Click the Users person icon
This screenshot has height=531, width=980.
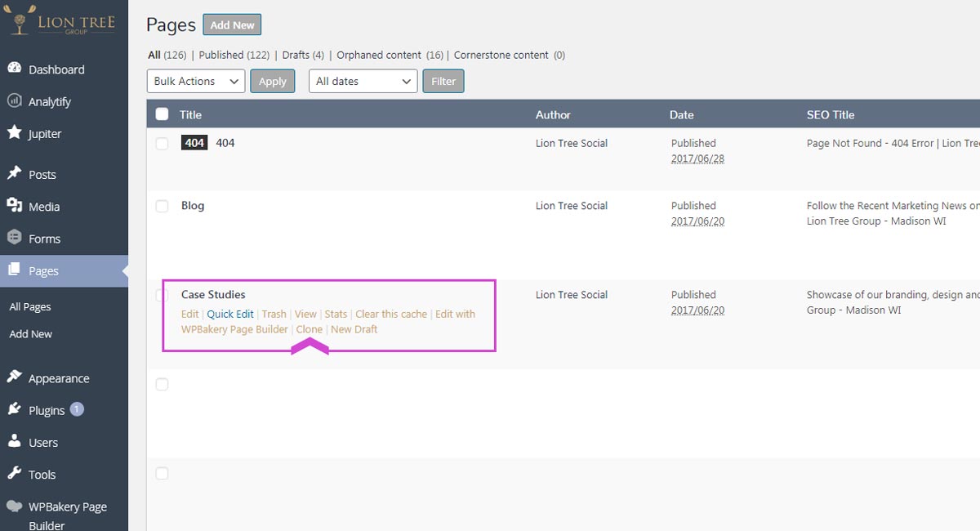[x=14, y=441]
